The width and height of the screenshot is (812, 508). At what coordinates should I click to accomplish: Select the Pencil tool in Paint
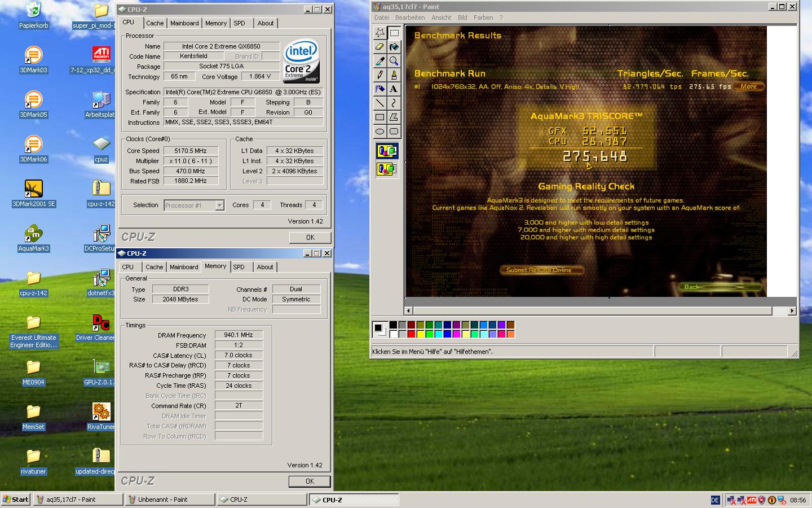point(380,75)
